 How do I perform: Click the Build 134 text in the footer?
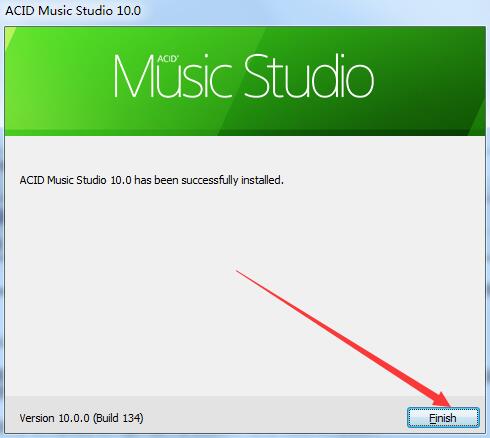pos(118,418)
